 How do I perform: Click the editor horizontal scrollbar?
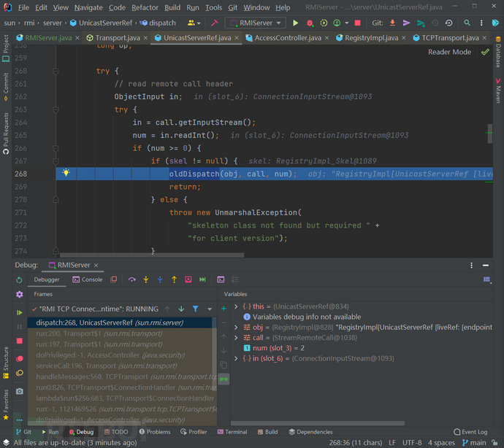click(x=152, y=255)
